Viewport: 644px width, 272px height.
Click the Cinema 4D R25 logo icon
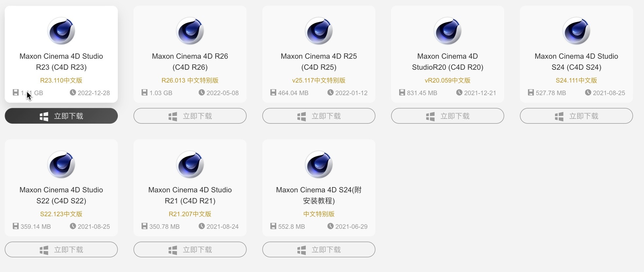319,31
